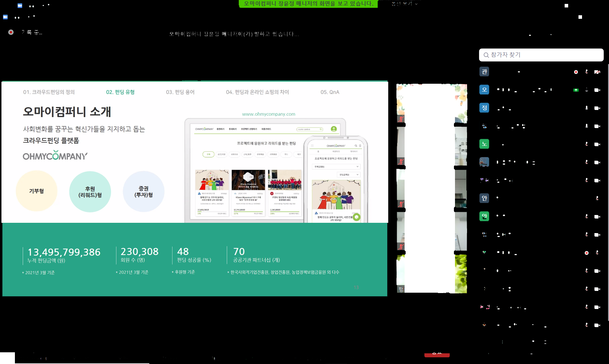609x364 pixels.
Task: Click the www.ohmycompany.com link
Action: [x=269, y=114]
